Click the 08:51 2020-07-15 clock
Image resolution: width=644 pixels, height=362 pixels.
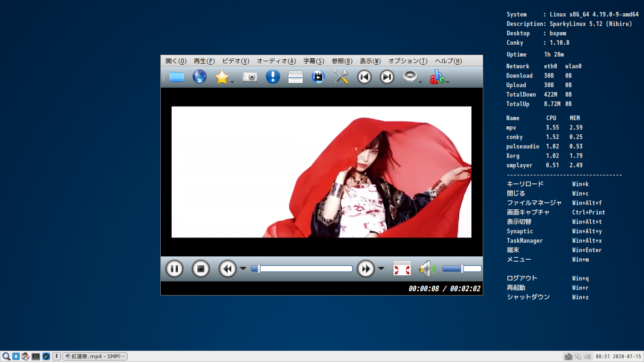(618, 356)
